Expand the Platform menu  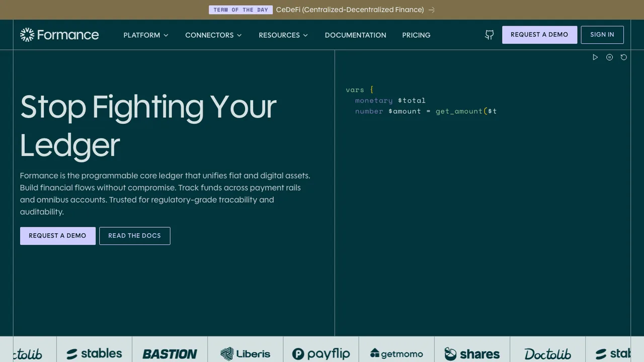146,35
